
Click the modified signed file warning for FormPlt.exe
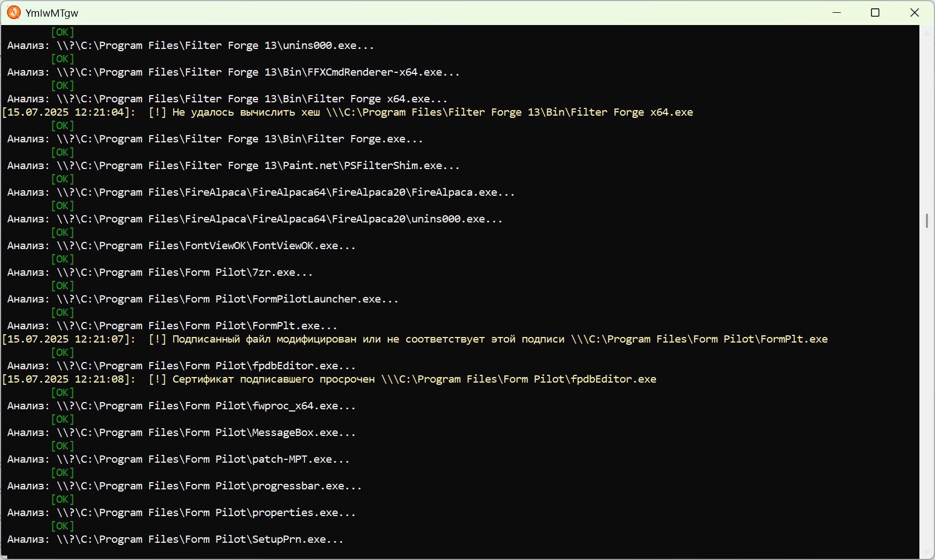[415, 339]
